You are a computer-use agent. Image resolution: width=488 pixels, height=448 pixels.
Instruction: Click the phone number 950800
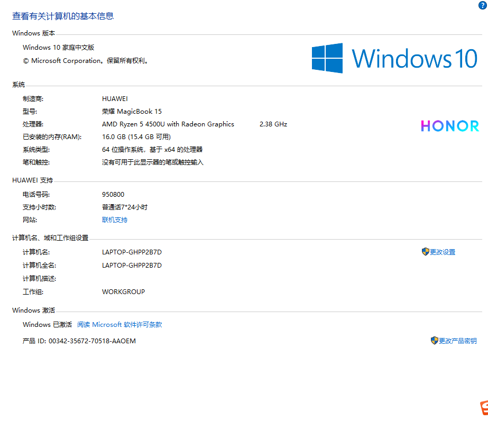[x=113, y=195]
